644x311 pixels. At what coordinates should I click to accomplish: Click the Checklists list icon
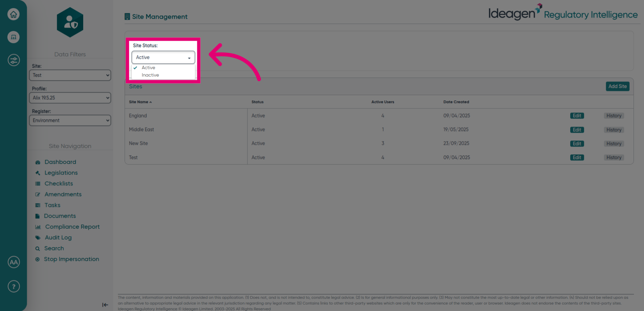coord(38,184)
